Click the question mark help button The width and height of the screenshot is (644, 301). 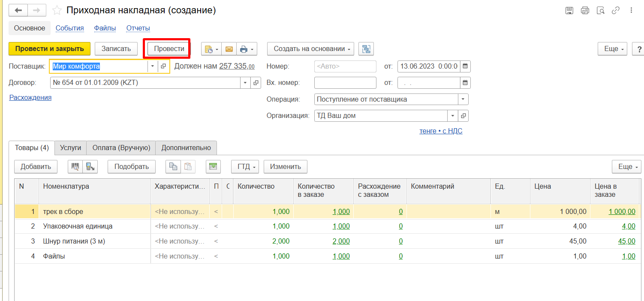638,49
